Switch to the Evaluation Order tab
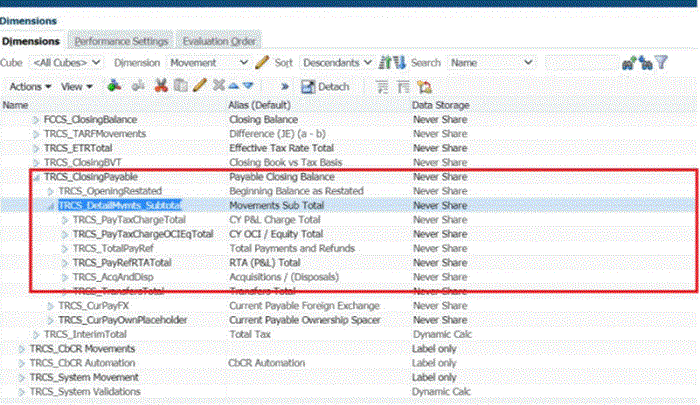The image size is (700, 405). pos(219,41)
